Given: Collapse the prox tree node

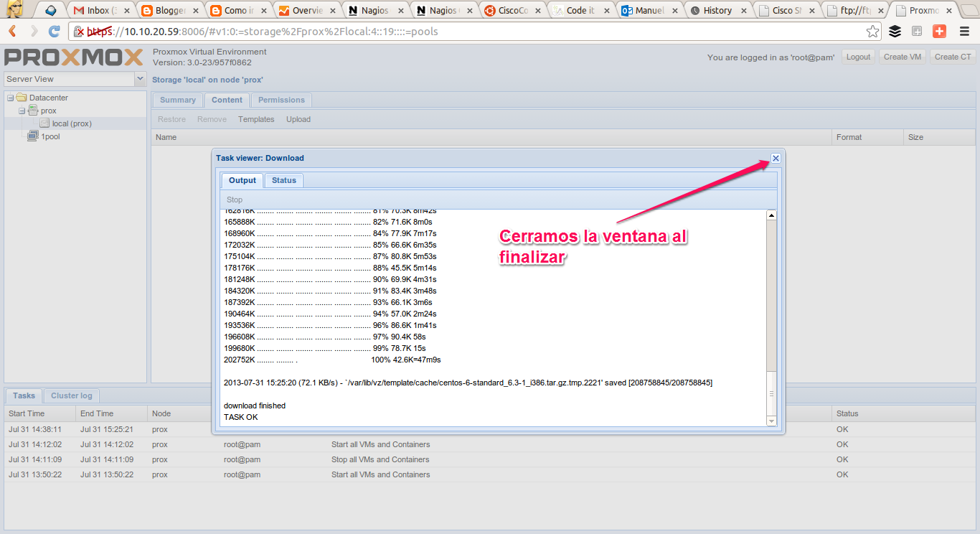Looking at the screenshot, I should click(x=21, y=110).
